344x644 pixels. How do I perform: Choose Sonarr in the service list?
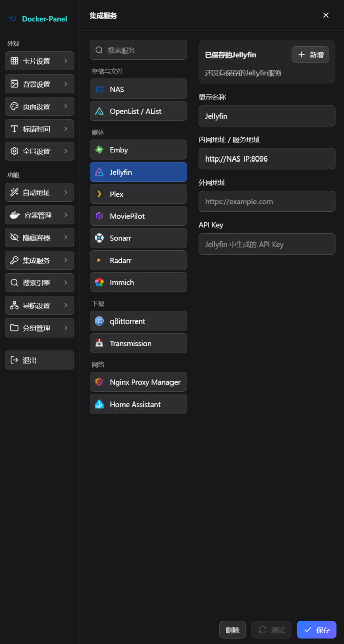coord(138,238)
